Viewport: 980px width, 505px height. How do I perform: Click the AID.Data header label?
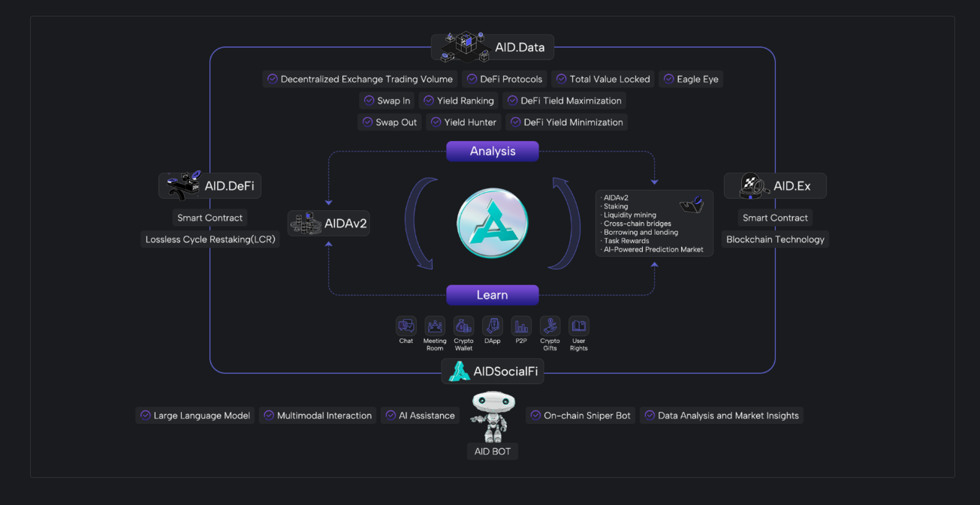493,47
